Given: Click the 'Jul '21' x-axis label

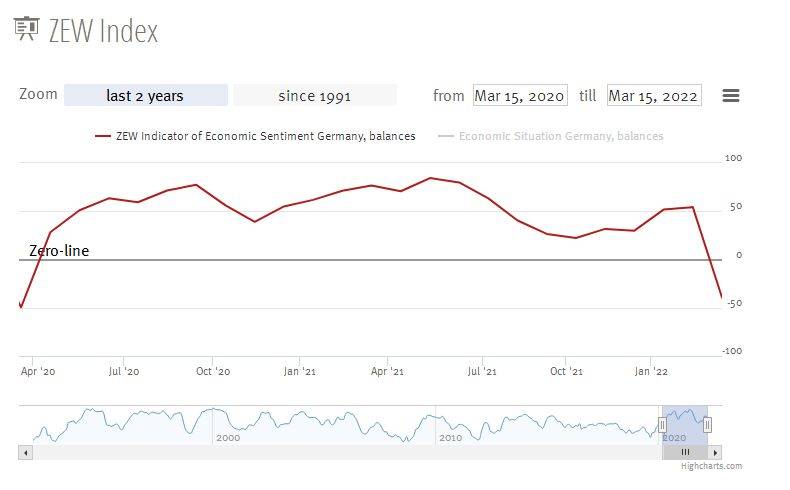Looking at the screenshot, I should coord(482,372).
